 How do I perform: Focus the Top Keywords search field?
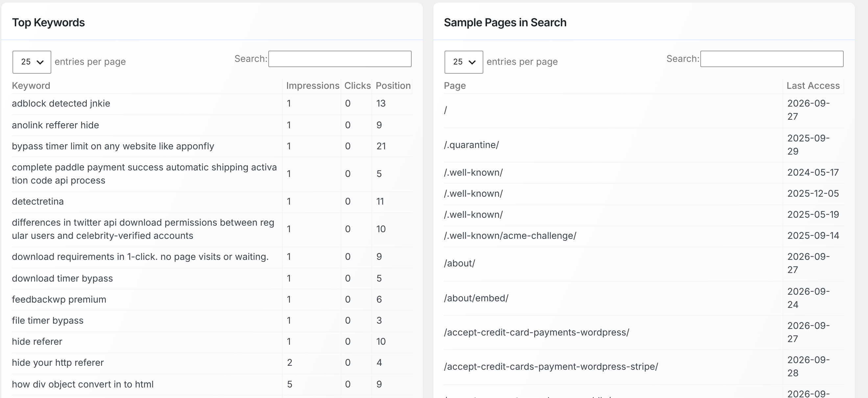(340, 59)
